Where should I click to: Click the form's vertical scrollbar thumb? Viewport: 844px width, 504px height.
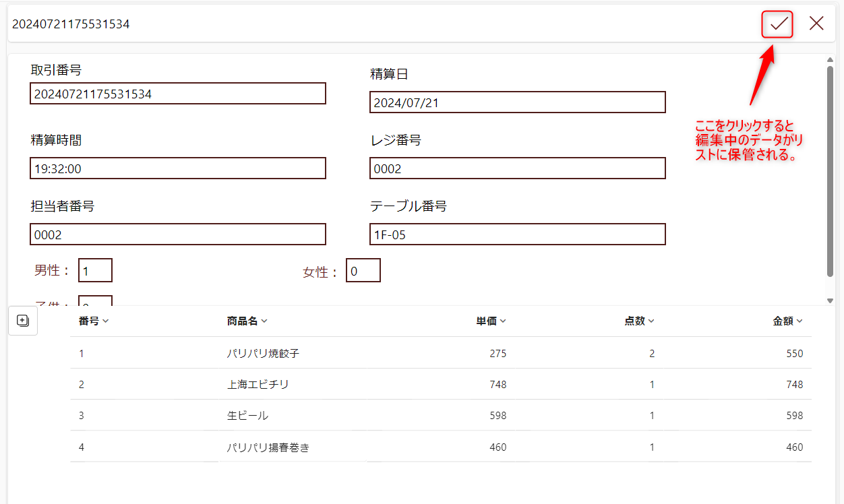[830, 171]
